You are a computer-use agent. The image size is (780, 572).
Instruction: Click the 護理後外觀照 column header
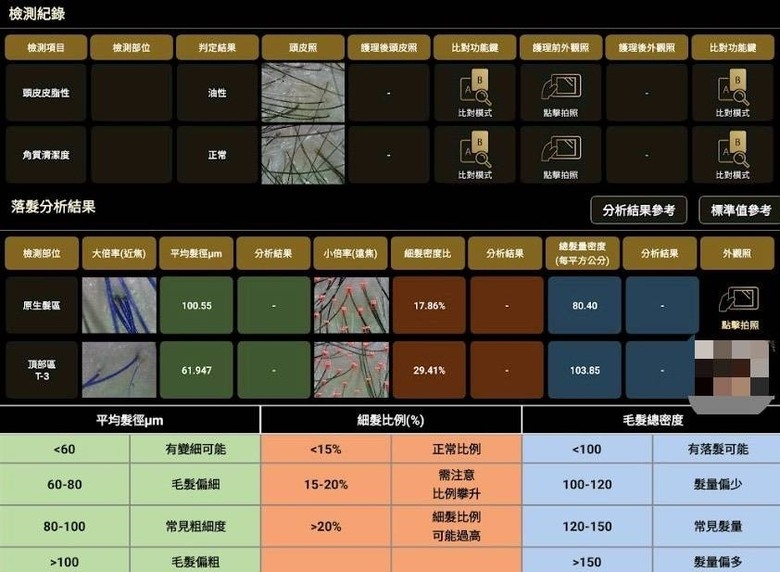point(647,48)
